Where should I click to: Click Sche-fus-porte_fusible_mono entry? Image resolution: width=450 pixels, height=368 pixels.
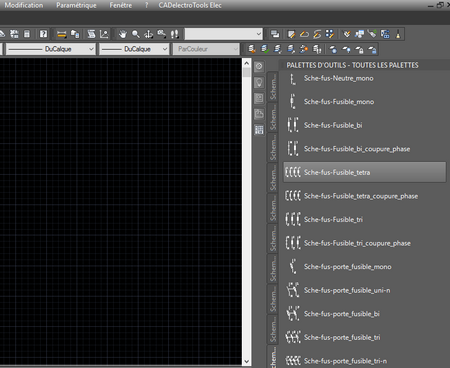365,267
